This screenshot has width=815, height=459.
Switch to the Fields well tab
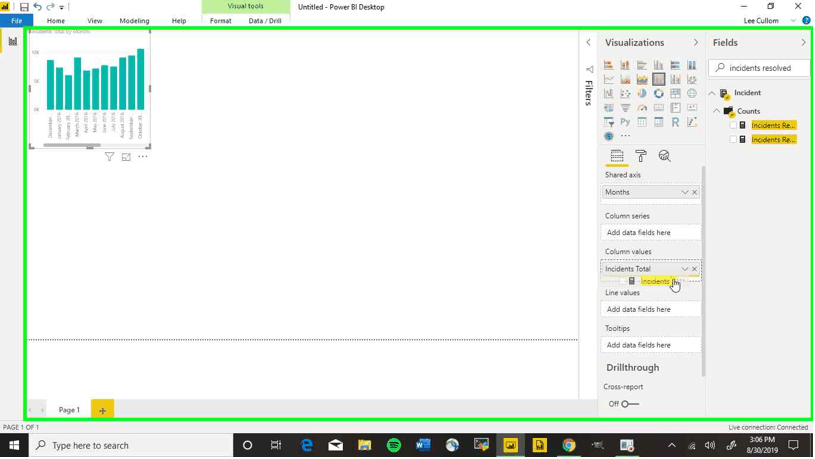(x=617, y=156)
